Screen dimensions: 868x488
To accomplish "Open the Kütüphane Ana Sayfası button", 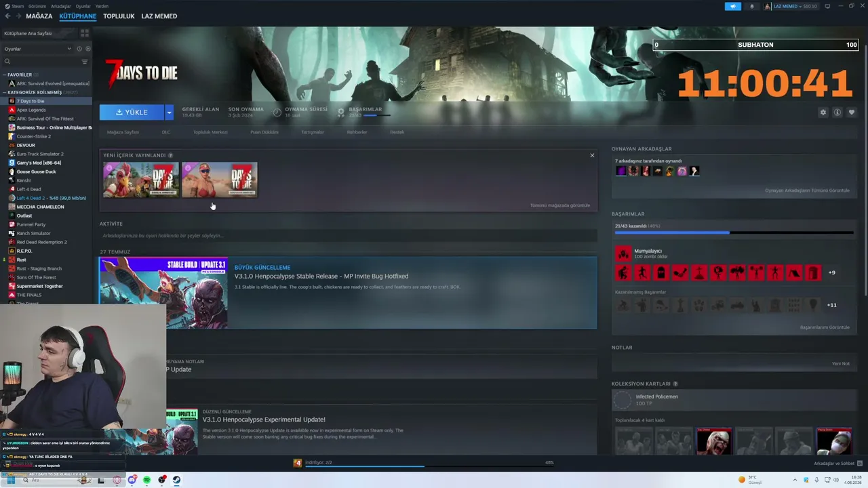I will [x=40, y=33].
